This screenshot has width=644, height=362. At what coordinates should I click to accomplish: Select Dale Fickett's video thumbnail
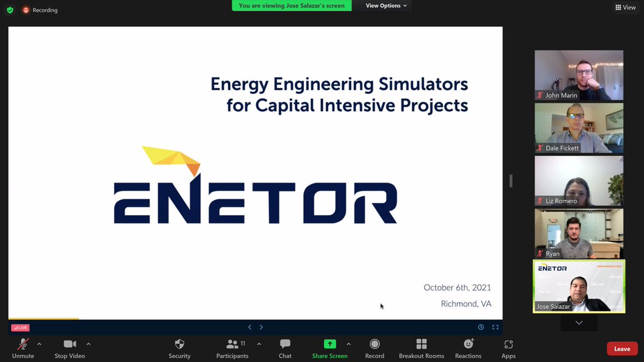point(579,128)
